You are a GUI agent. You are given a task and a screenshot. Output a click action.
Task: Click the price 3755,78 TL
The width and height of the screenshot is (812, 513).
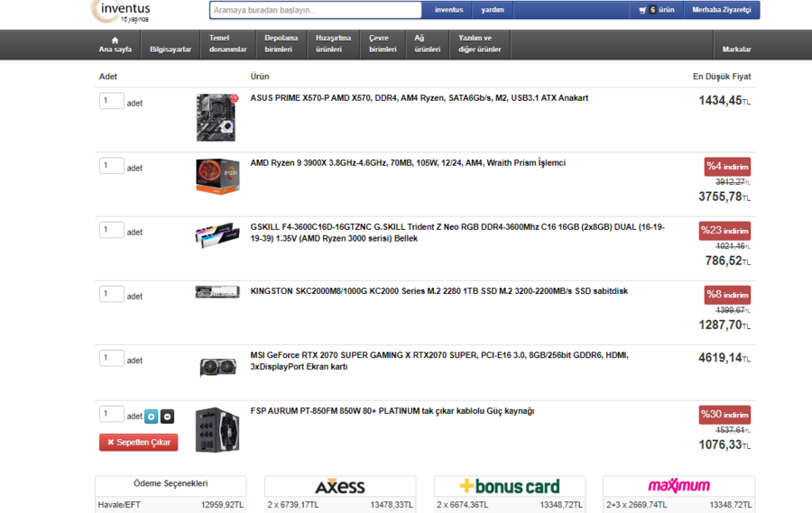[x=724, y=197]
